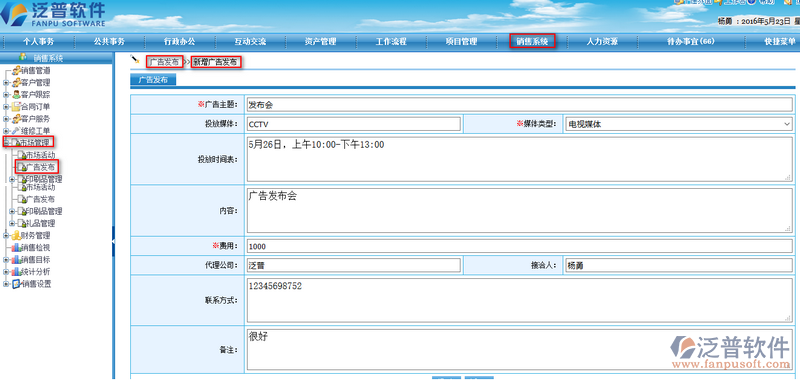800x380 pixels.
Task: Open the 工作流程 menu
Action: pos(391,42)
